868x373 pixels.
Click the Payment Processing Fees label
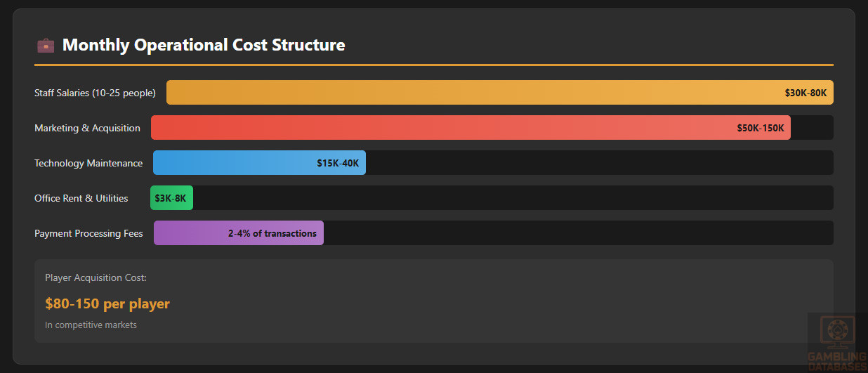point(88,233)
